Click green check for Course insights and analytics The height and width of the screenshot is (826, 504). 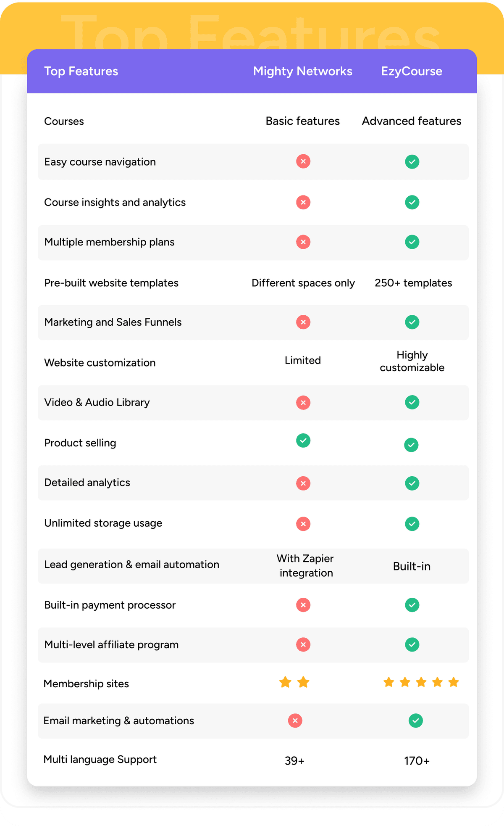click(x=412, y=202)
